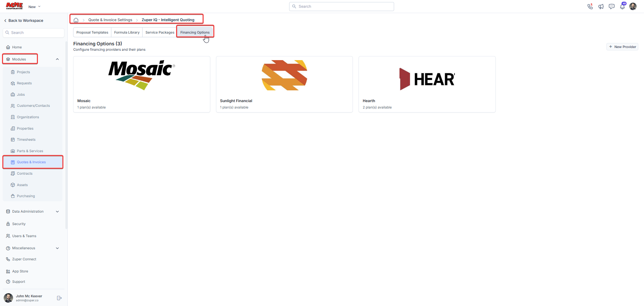Switch to Service Packages tab
Screen dimensions: 644x306
160,33
